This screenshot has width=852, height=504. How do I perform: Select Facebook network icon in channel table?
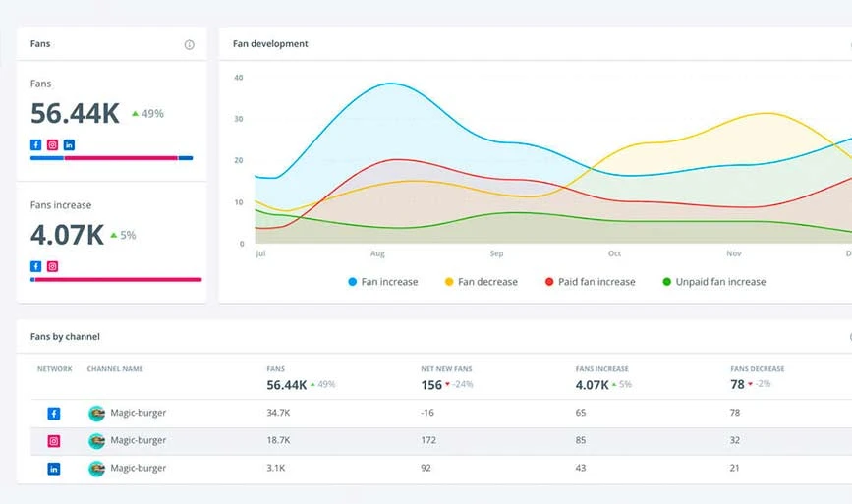pyautogui.click(x=54, y=414)
